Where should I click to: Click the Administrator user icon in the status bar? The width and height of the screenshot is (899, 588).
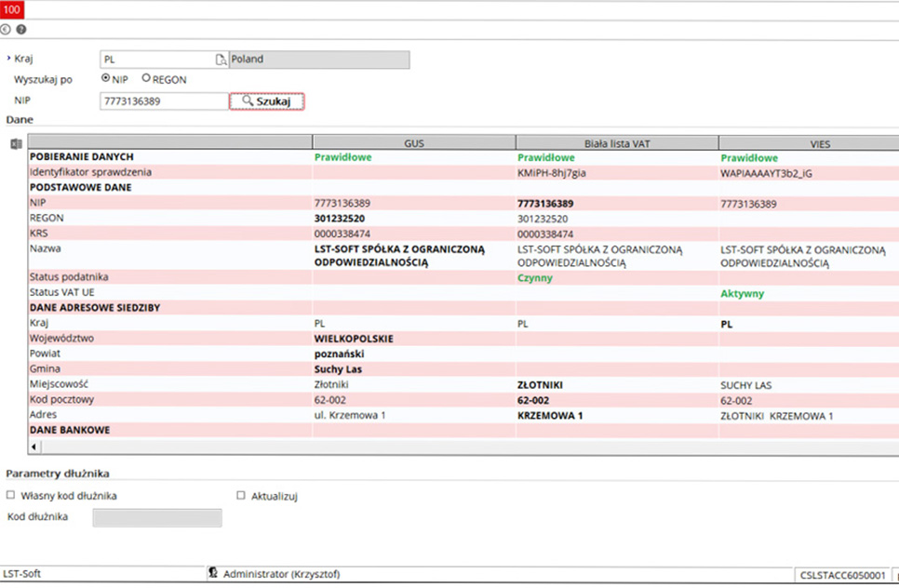click(x=213, y=575)
